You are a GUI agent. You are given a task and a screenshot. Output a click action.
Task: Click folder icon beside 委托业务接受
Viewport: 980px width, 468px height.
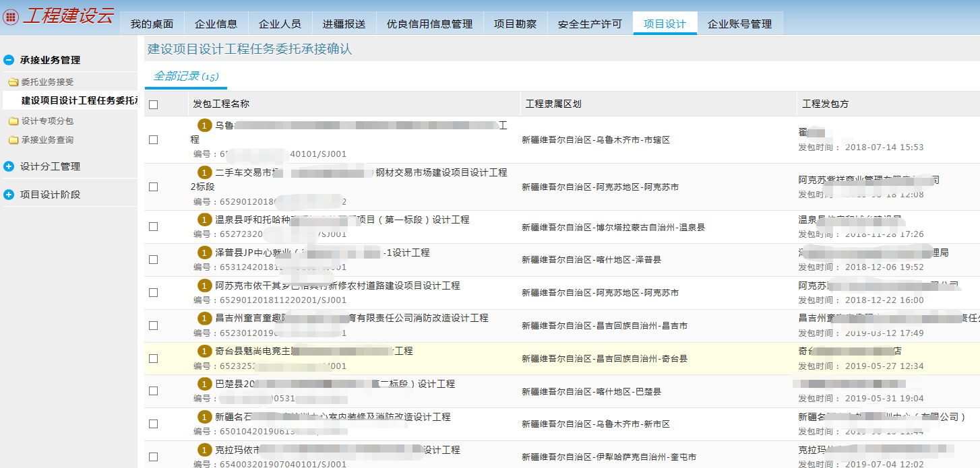[x=13, y=82]
